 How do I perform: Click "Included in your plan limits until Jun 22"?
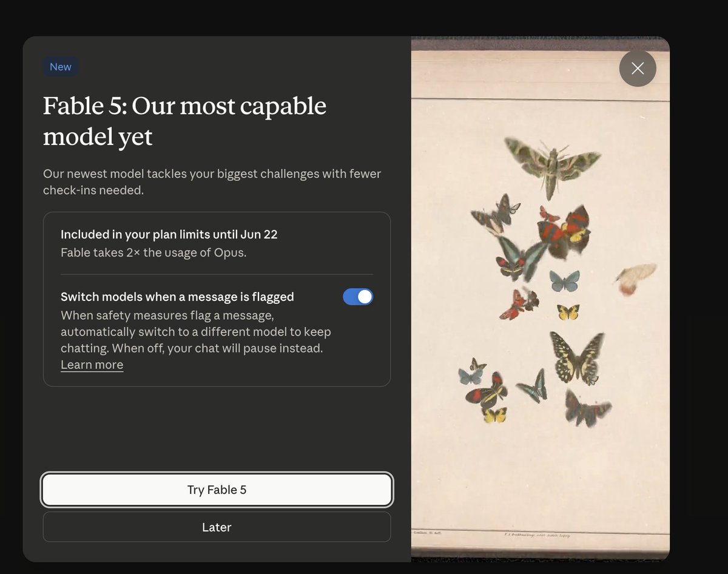[169, 235]
